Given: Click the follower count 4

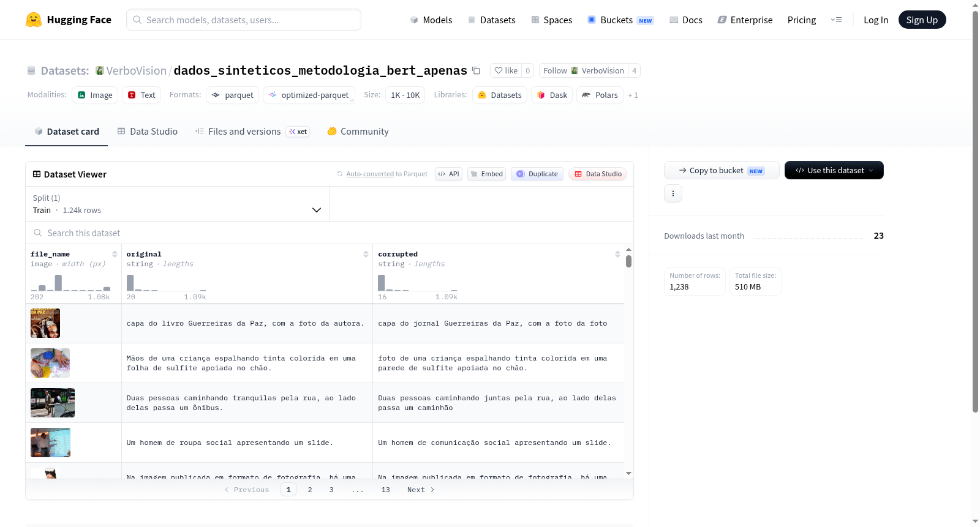Looking at the screenshot, I should pos(634,70).
